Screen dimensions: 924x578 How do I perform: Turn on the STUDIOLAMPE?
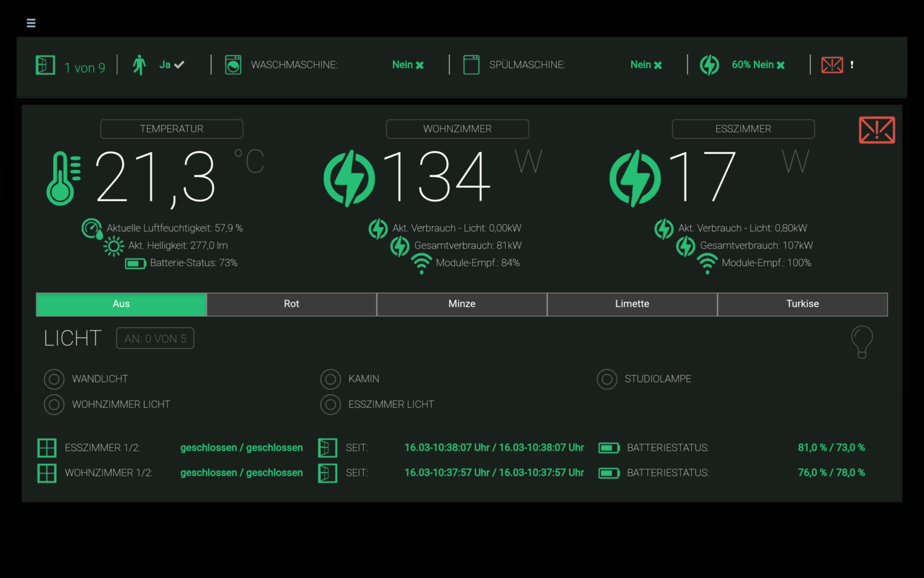point(607,379)
